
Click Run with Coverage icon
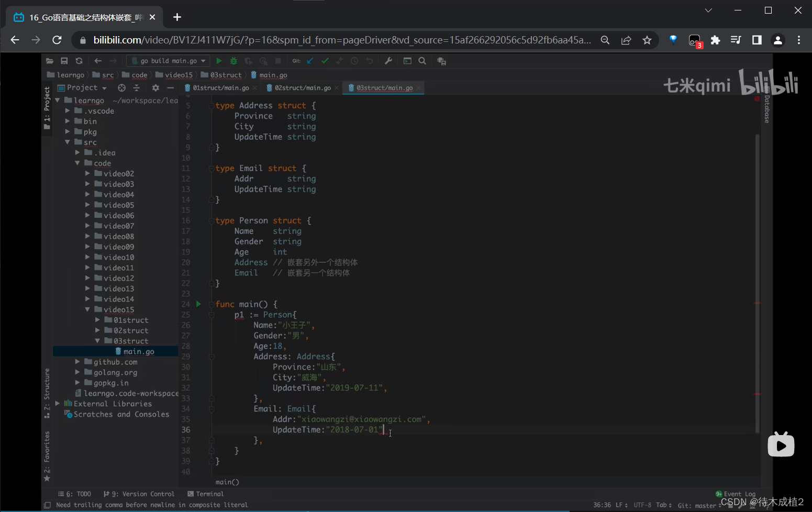[249, 61]
